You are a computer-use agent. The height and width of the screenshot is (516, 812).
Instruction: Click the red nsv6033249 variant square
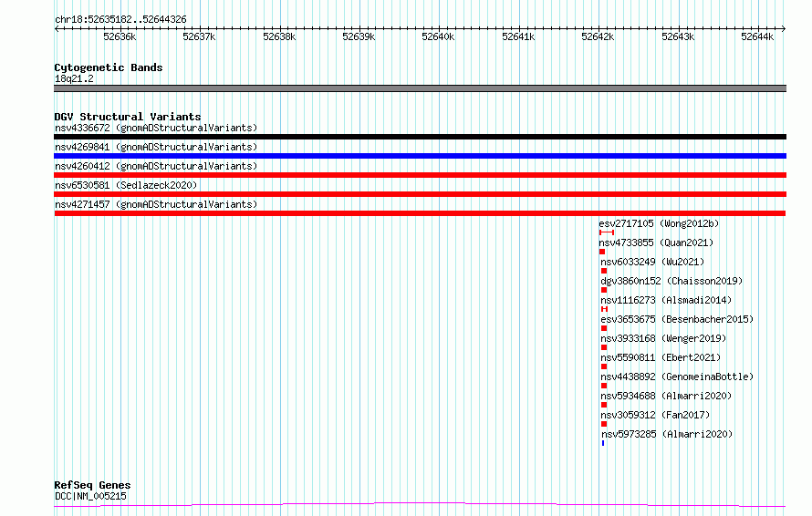[604, 271]
